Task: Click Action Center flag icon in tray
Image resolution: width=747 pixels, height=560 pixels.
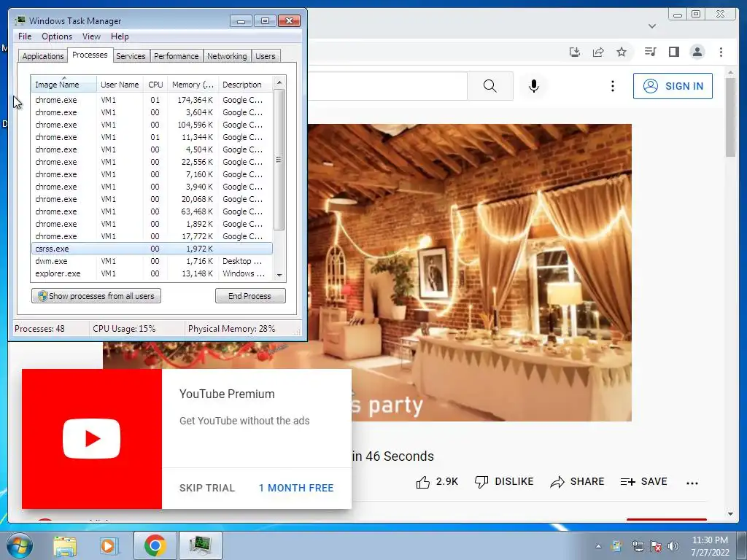Action: tap(656, 546)
